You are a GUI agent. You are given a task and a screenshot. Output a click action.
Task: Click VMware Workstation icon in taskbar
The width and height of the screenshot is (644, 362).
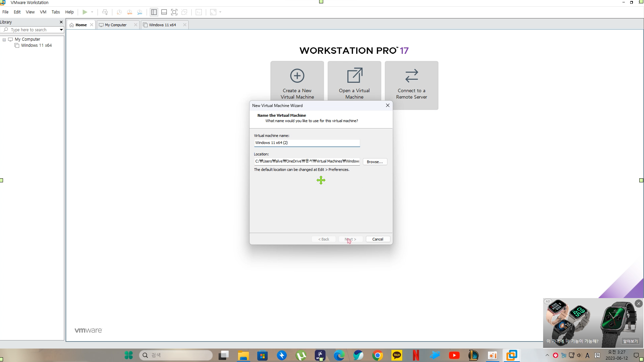coord(512,355)
